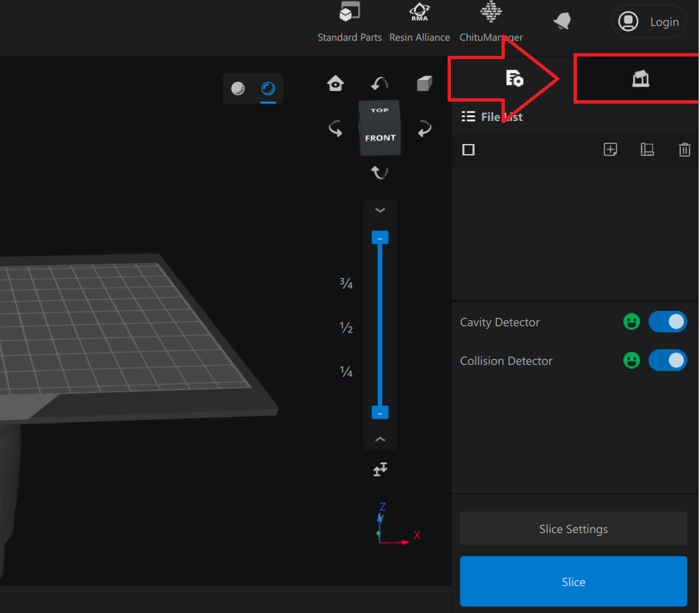Click down chevron above layer slider
This screenshot has width=700, height=613.
pos(380,210)
